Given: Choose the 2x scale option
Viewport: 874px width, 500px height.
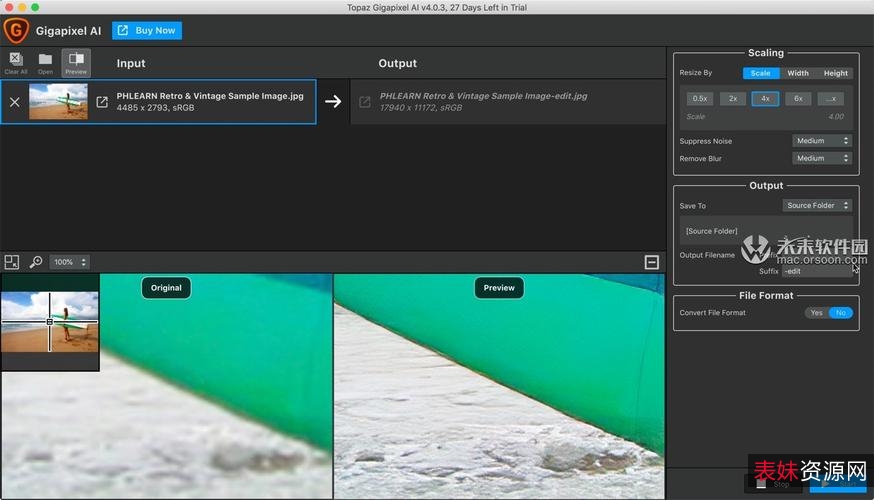Looking at the screenshot, I should pos(732,99).
